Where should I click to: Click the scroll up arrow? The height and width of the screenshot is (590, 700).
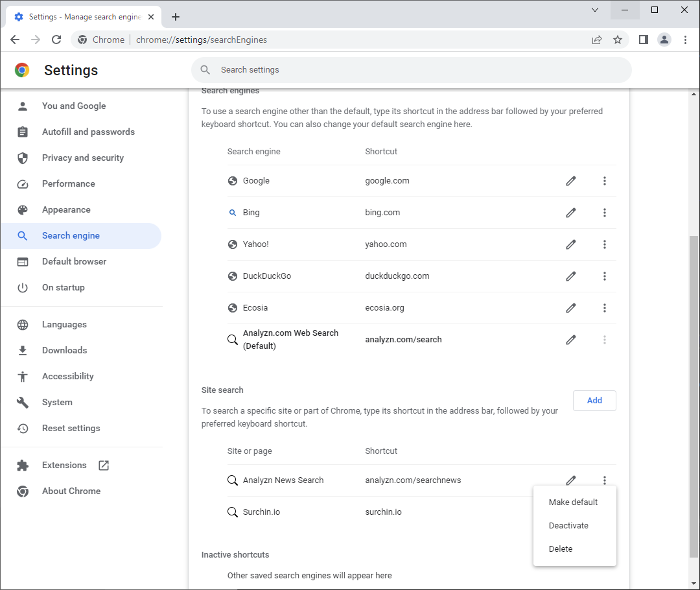pyautogui.click(x=694, y=94)
